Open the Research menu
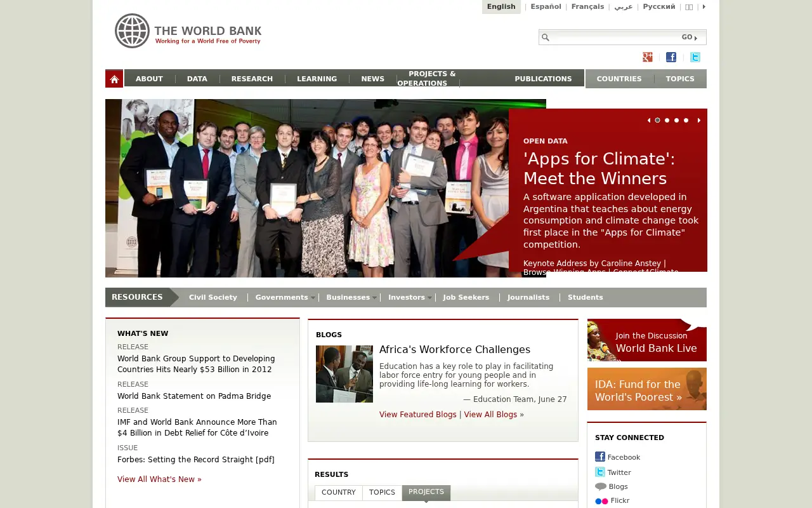Viewport: 812px width, 508px height. coord(252,79)
